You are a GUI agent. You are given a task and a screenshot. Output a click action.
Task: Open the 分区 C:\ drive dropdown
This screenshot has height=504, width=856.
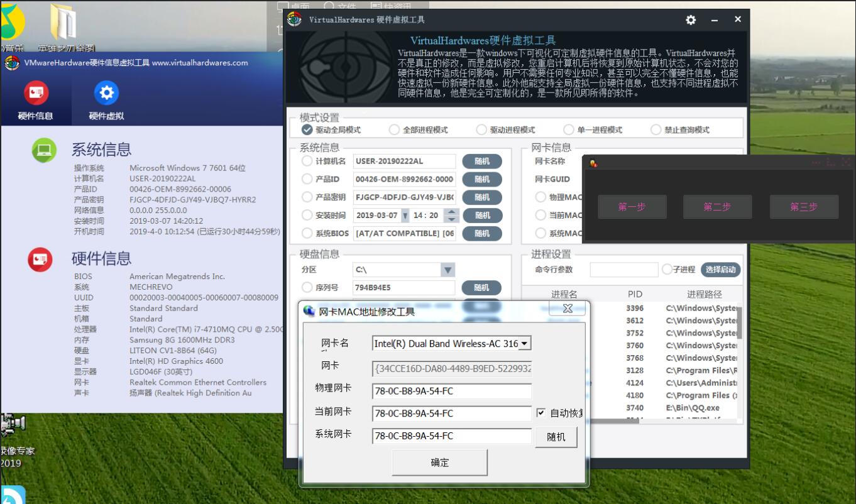pos(447,270)
